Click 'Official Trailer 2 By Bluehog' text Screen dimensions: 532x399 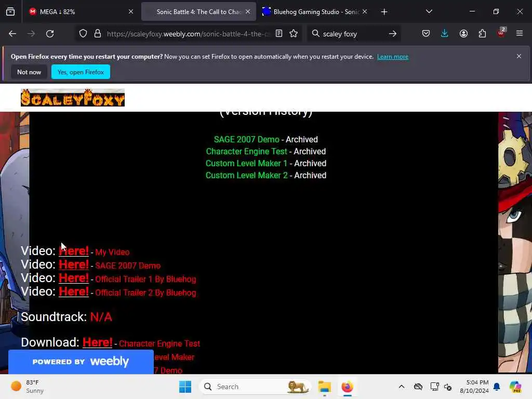pos(145,293)
